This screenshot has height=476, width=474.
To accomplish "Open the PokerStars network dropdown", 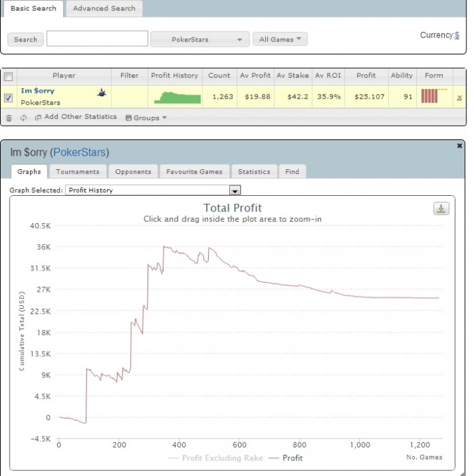I will pyautogui.click(x=200, y=39).
